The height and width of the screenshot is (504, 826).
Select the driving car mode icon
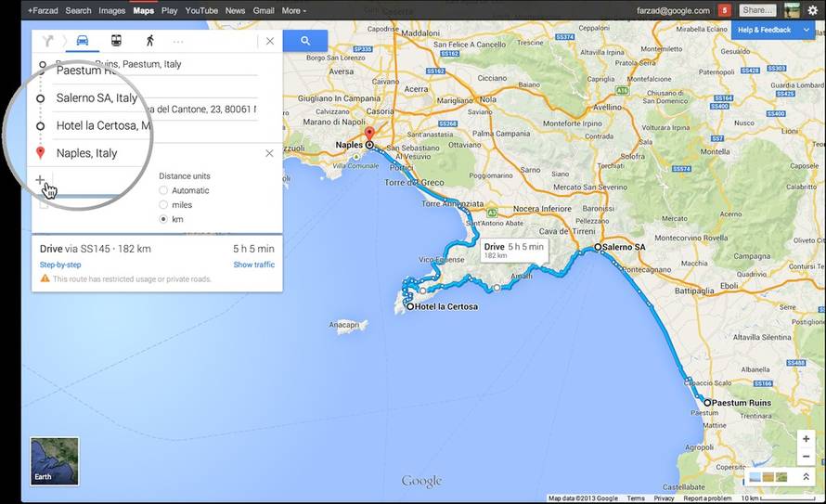[x=83, y=41]
